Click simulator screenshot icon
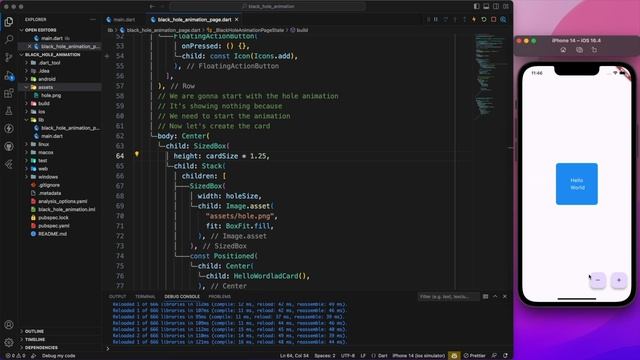 [x=579, y=50]
